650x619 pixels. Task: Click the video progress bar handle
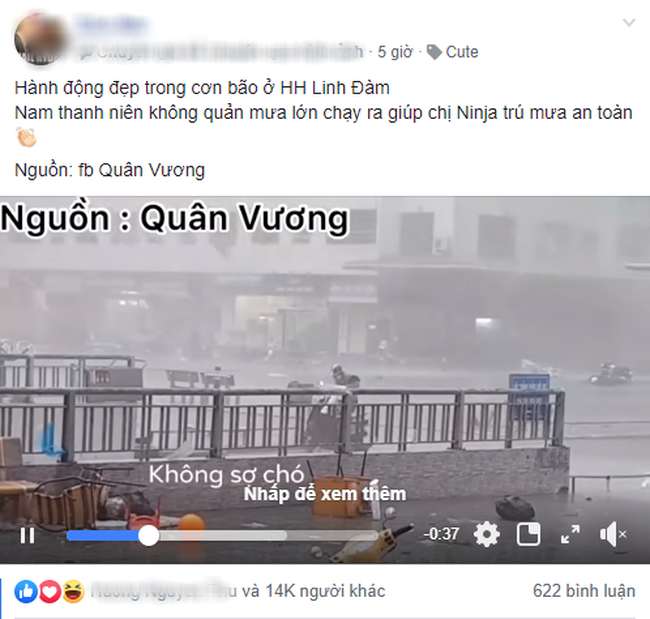[x=148, y=536]
